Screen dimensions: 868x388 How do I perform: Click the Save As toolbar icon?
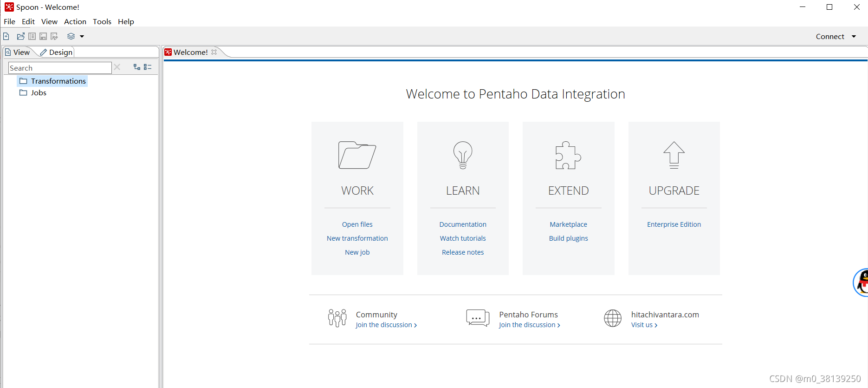point(54,36)
